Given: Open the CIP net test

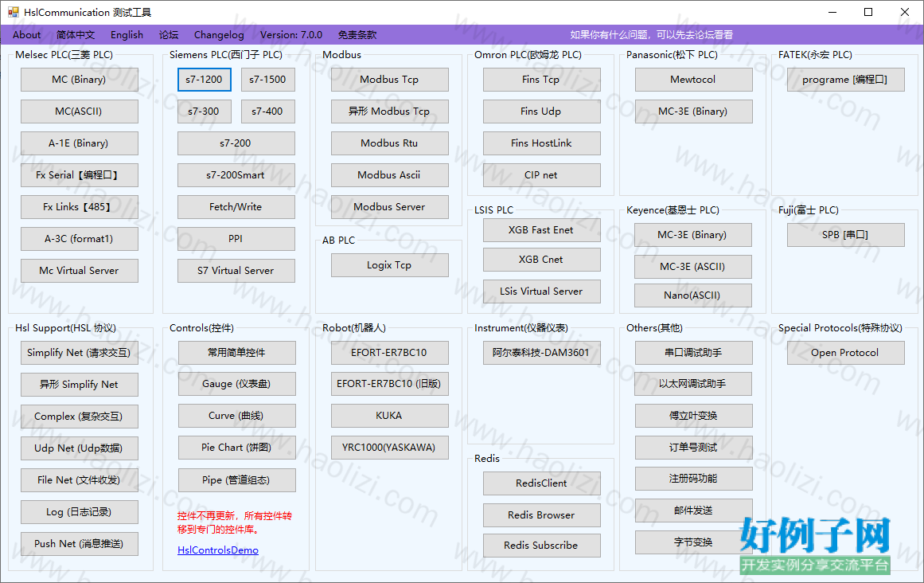Looking at the screenshot, I should [x=541, y=175].
